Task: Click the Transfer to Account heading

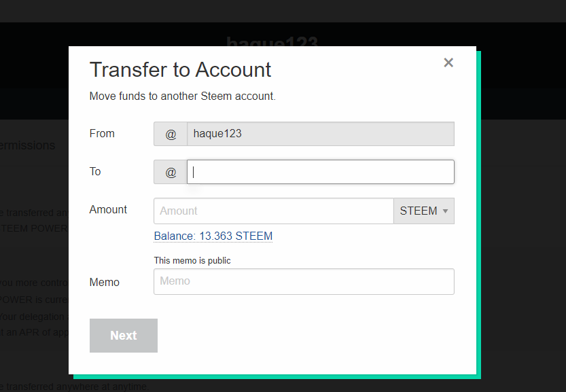Action: [180, 70]
